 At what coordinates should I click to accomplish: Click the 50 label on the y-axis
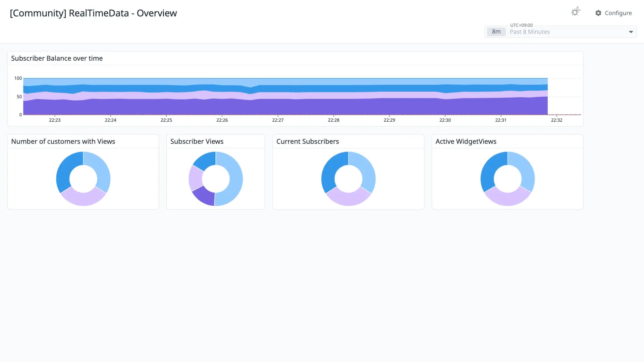19,97
